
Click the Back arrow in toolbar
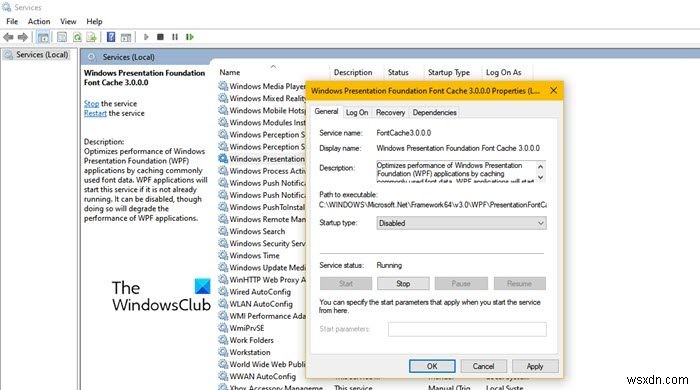click(x=8, y=37)
